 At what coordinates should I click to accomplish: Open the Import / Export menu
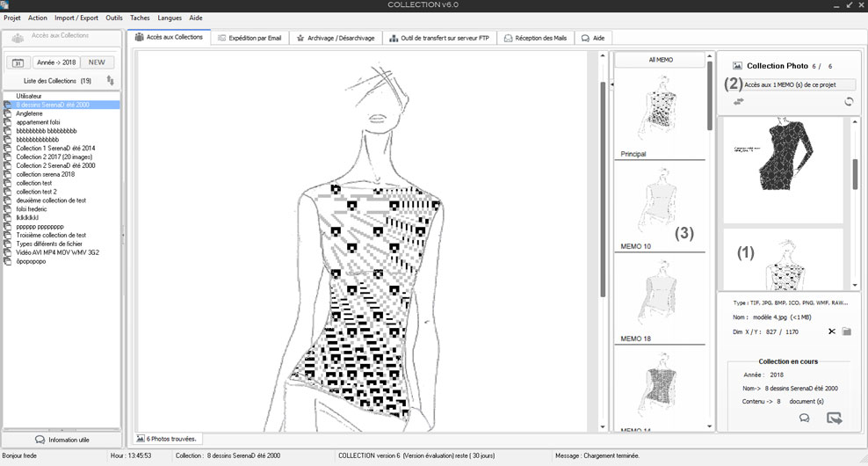[x=76, y=18]
